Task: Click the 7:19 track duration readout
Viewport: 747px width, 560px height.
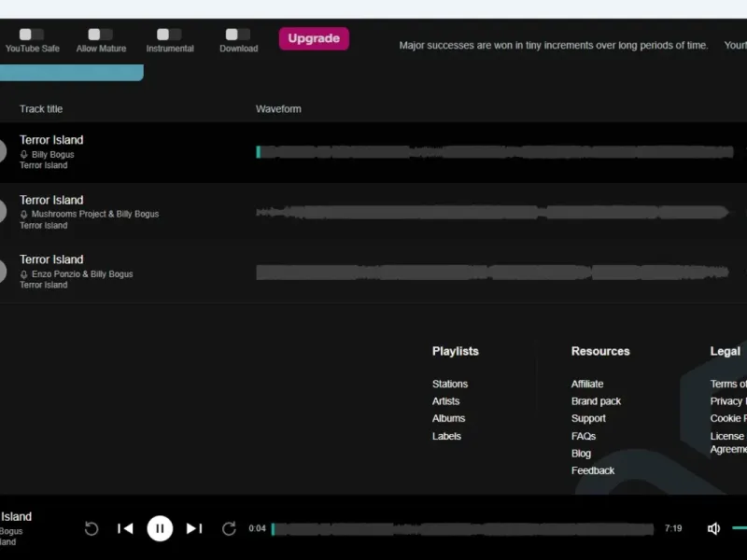Action: [672, 528]
